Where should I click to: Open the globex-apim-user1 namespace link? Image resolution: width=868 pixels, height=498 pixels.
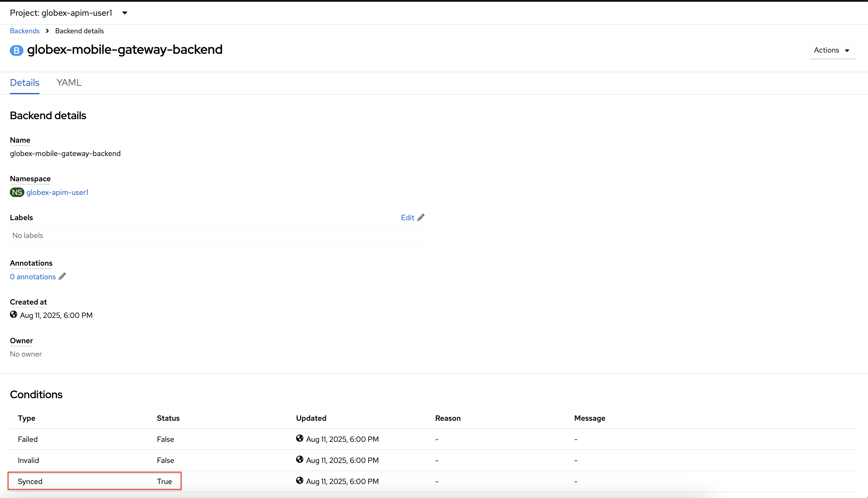click(57, 192)
